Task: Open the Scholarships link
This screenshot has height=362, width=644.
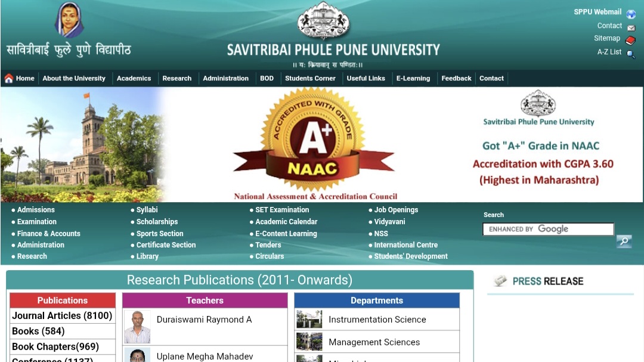Action: (157, 221)
